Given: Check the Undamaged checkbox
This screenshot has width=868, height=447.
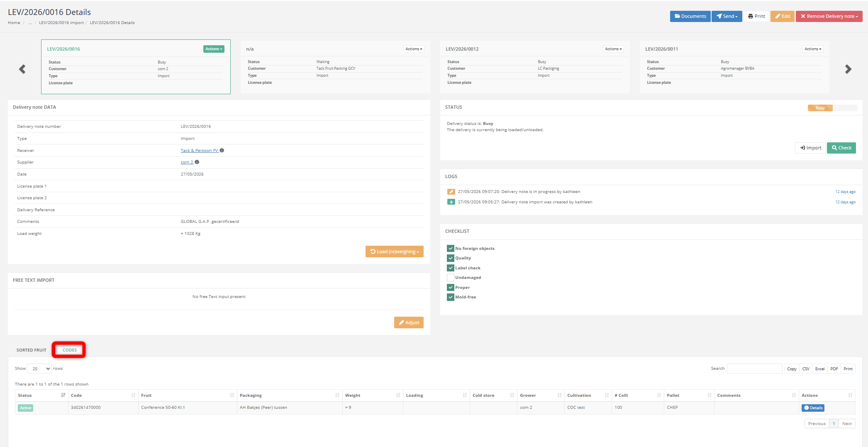Looking at the screenshot, I should [x=451, y=278].
